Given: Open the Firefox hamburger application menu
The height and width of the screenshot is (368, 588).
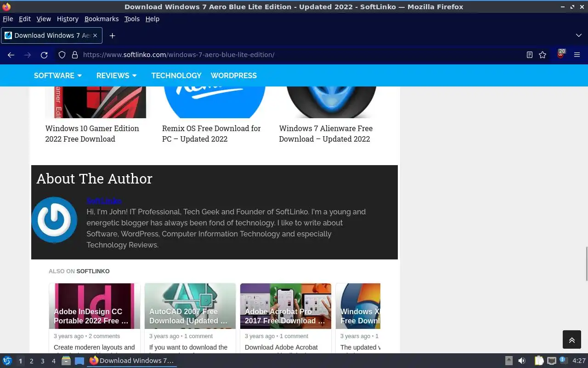Looking at the screenshot, I should pyautogui.click(x=577, y=55).
